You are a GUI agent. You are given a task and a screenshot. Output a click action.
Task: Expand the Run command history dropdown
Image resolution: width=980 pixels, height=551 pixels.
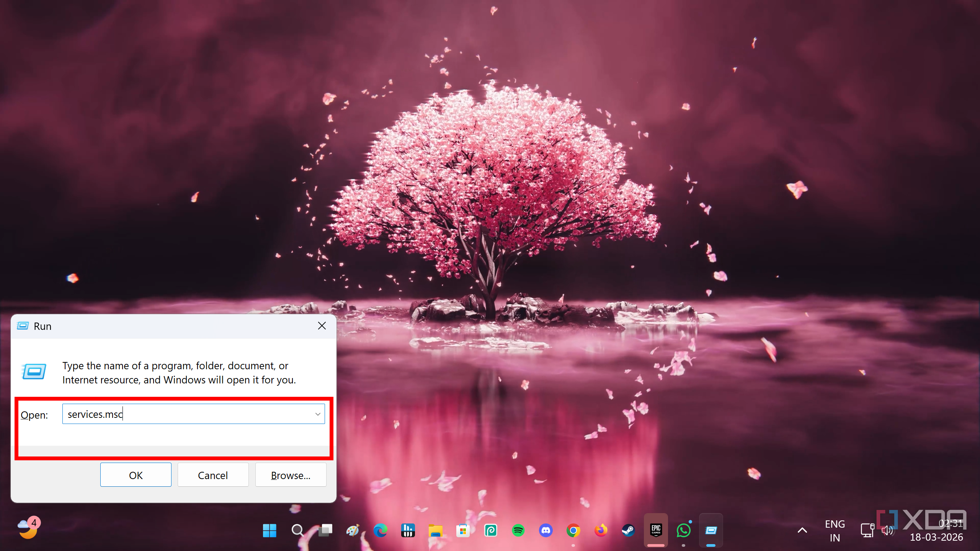pyautogui.click(x=318, y=414)
